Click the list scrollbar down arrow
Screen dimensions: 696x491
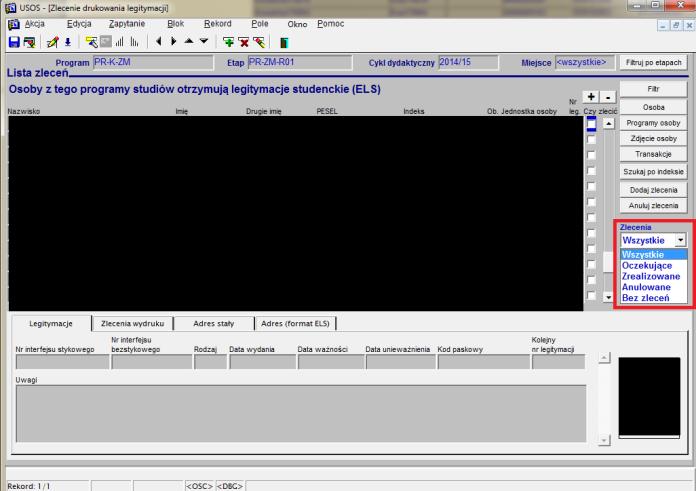(x=609, y=297)
